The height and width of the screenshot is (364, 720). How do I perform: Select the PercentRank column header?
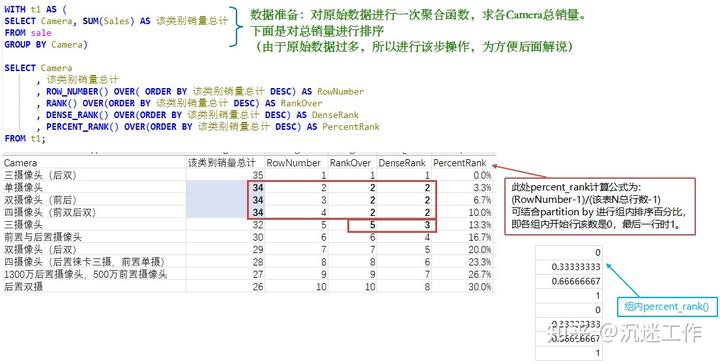[x=462, y=163]
